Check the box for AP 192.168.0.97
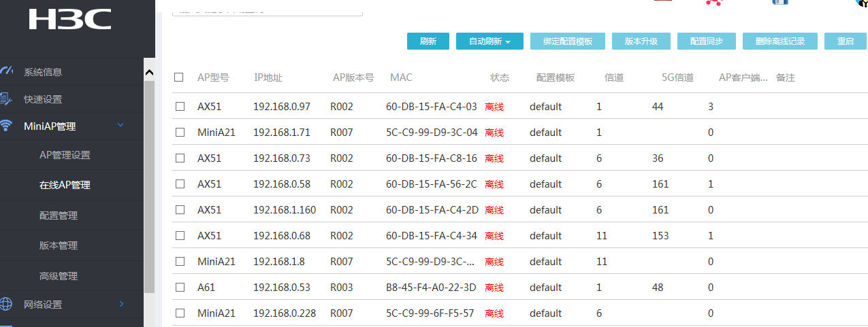The width and height of the screenshot is (868, 327). pos(180,107)
